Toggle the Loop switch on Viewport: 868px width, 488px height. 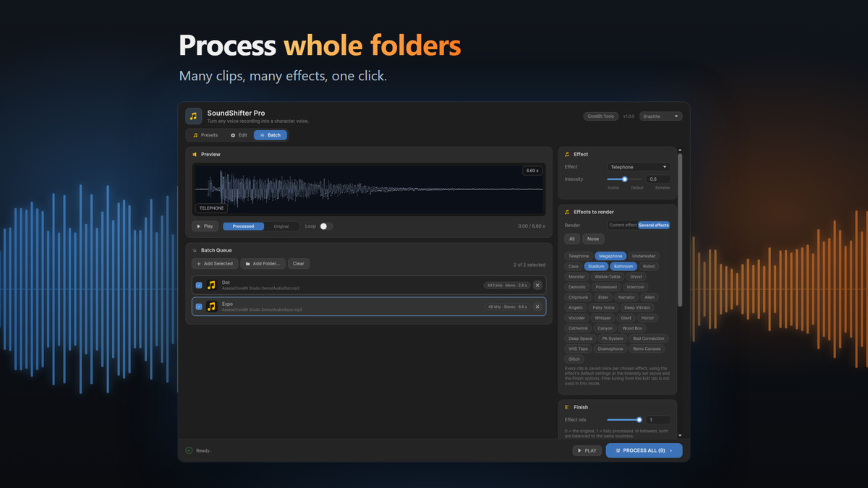click(326, 226)
